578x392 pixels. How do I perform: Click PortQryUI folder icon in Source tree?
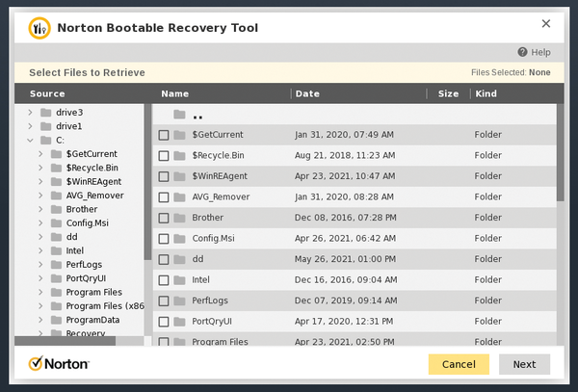pos(56,278)
